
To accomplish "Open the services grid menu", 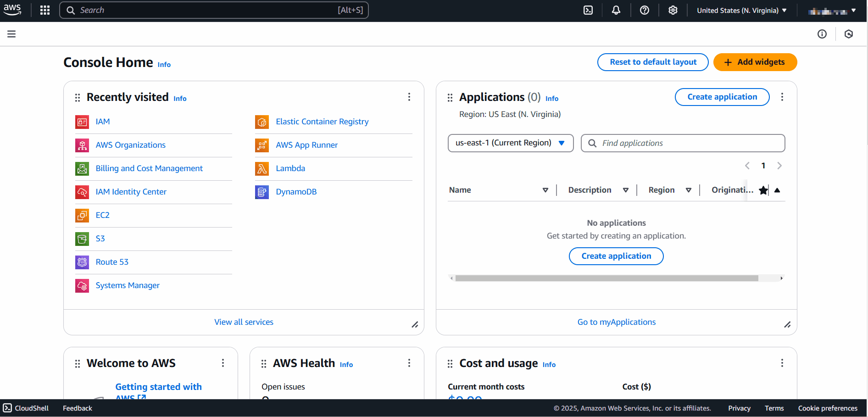I will [45, 10].
